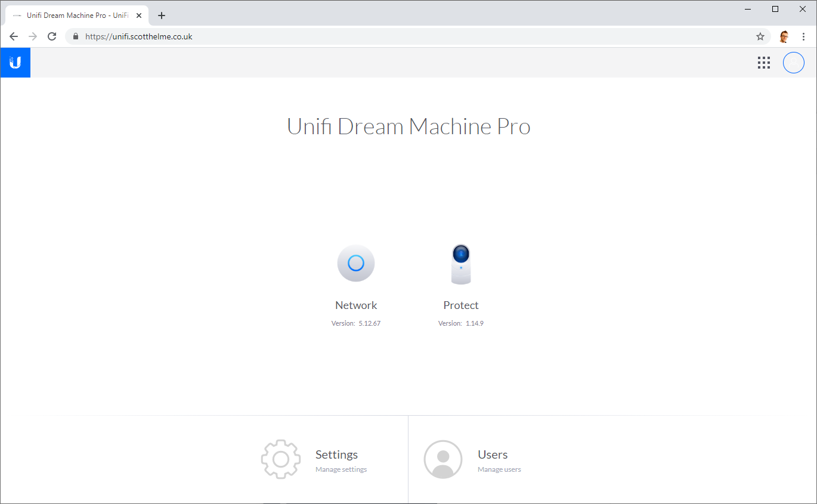Click the Network version 5.12.67 text
Viewport: 817px width, 504px height.
coord(356,323)
